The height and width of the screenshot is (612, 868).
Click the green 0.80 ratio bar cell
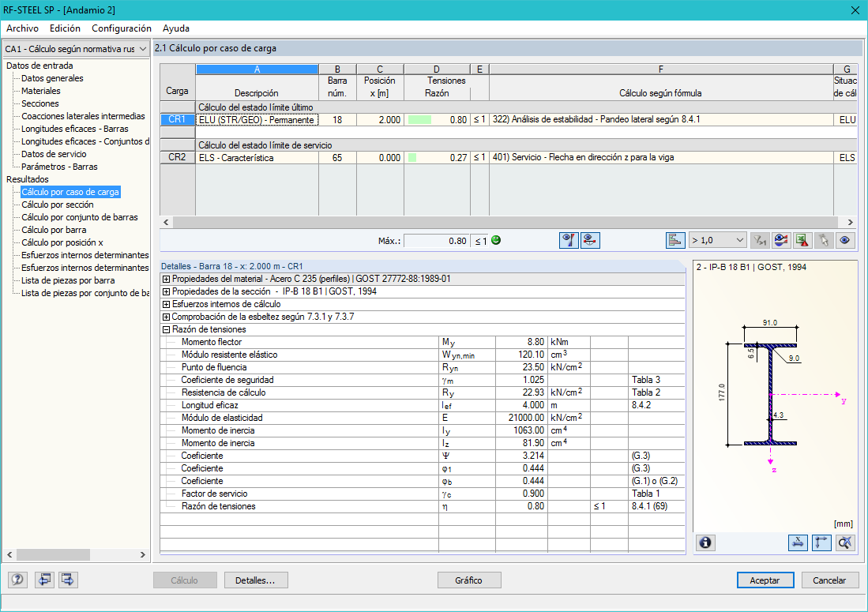437,119
